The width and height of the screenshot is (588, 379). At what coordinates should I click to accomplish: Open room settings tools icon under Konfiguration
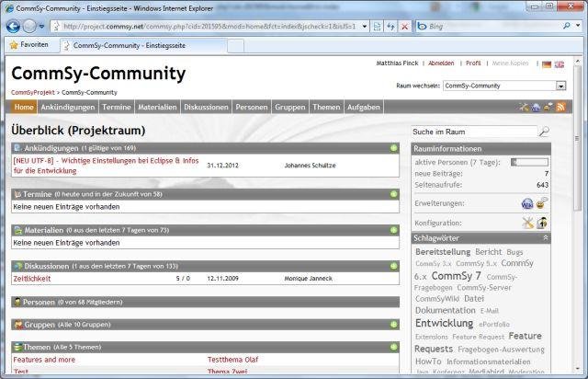click(527, 223)
